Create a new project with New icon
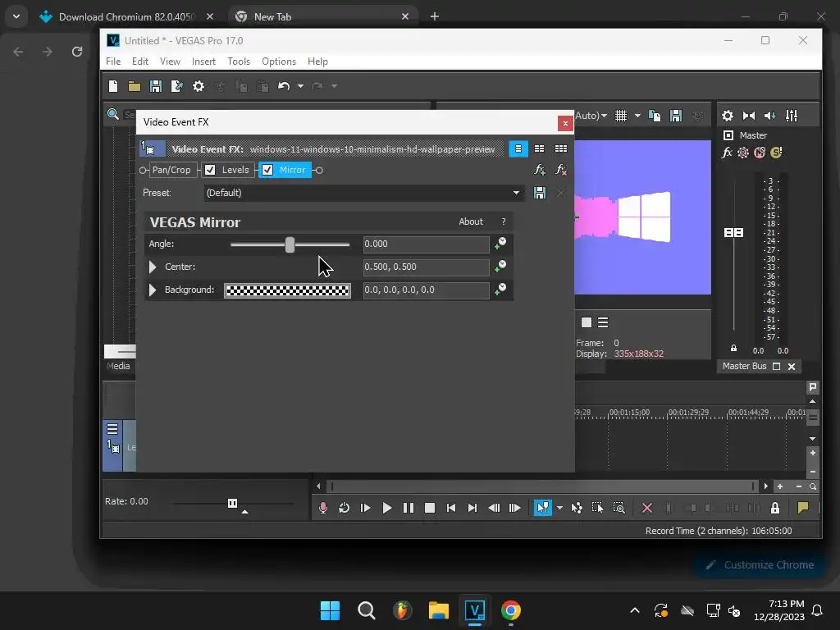The image size is (840, 630). 113,86
